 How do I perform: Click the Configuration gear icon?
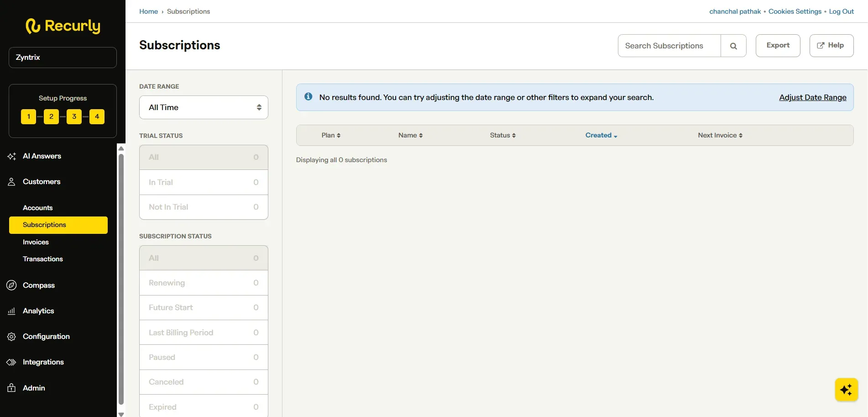11,336
